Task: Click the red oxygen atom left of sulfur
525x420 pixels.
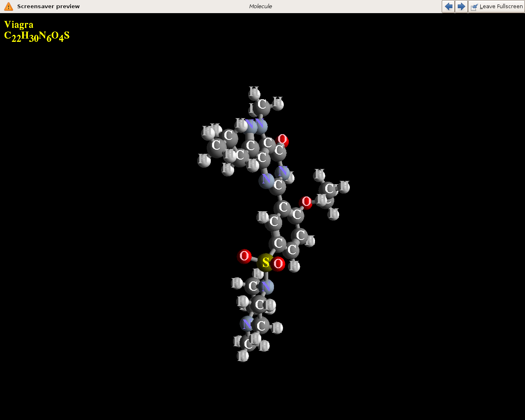Action: point(244,256)
